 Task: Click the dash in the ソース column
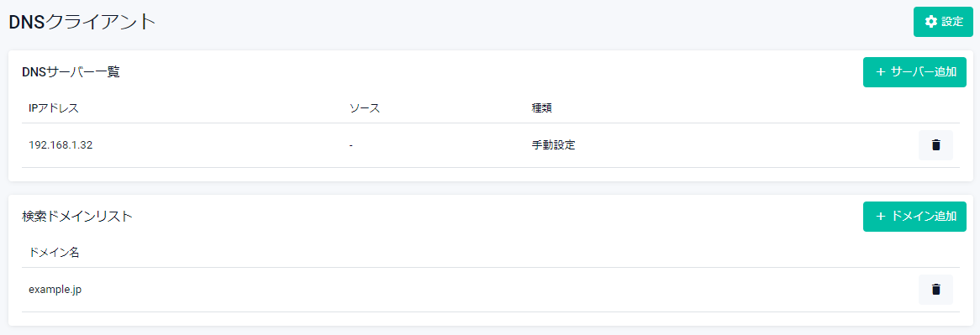(351, 145)
